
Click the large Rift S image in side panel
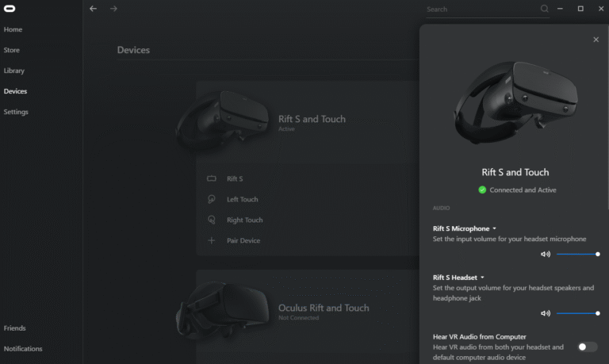point(515,102)
